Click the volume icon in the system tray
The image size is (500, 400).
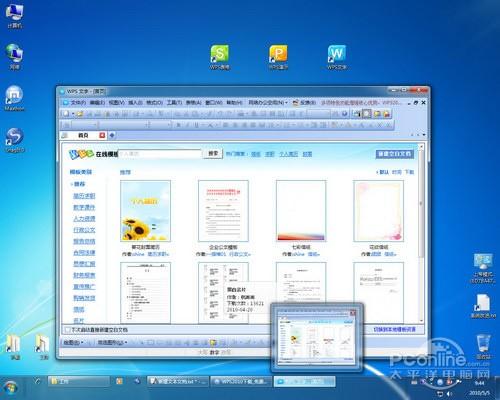point(449,394)
